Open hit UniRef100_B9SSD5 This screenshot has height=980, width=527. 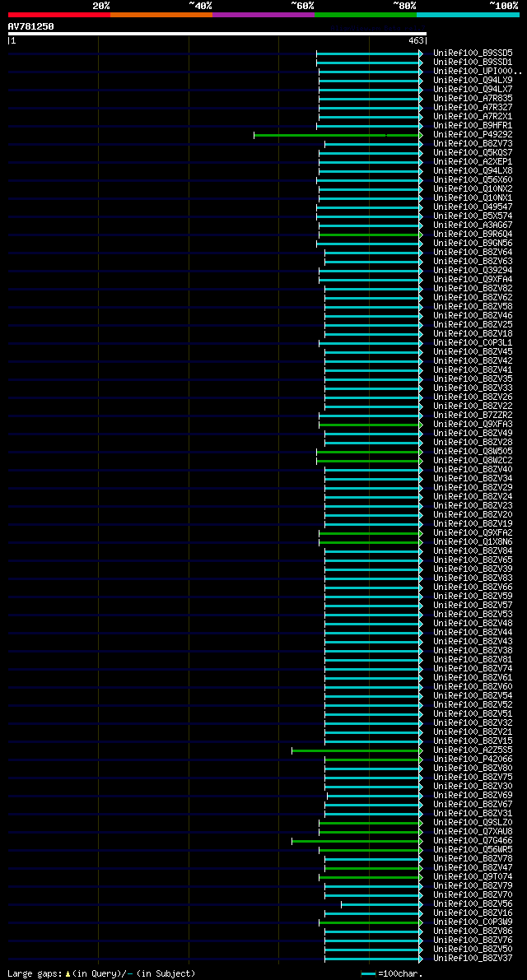pyautogui.click(x=473, y=53)
